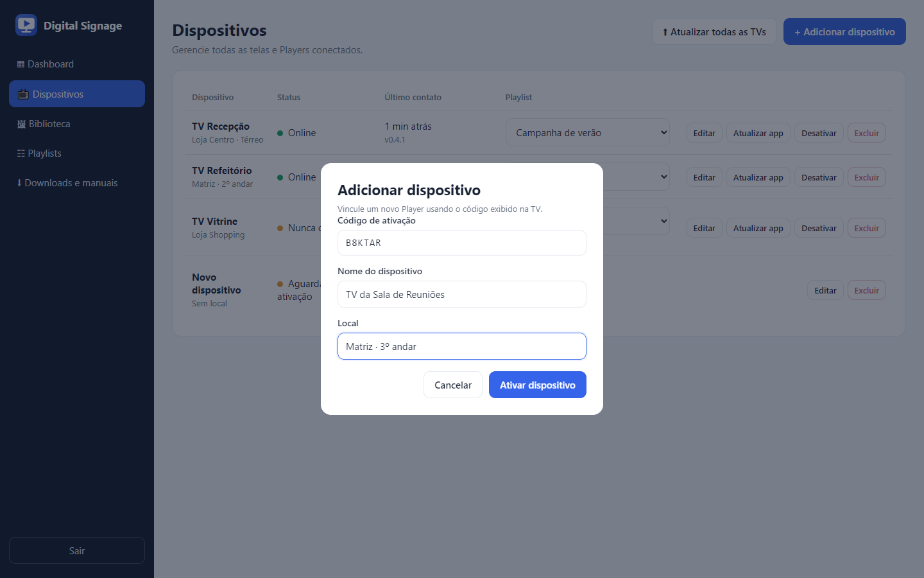Click the TV Vitrine device name
Image resolution: width=924 pixels, height=578 pixels.
(x=214, y=222)
